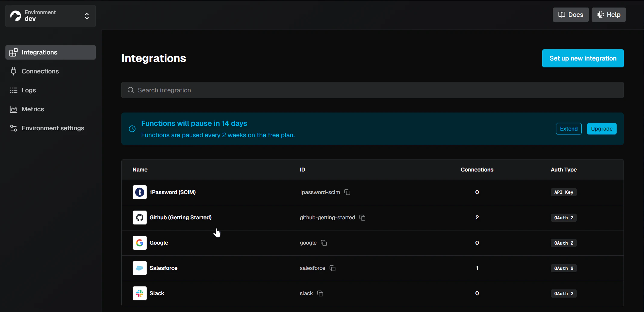The width and height of the screenshot is (644, 312).
Task: Click the Nango dog logo icon
Action: coord(16,16)
